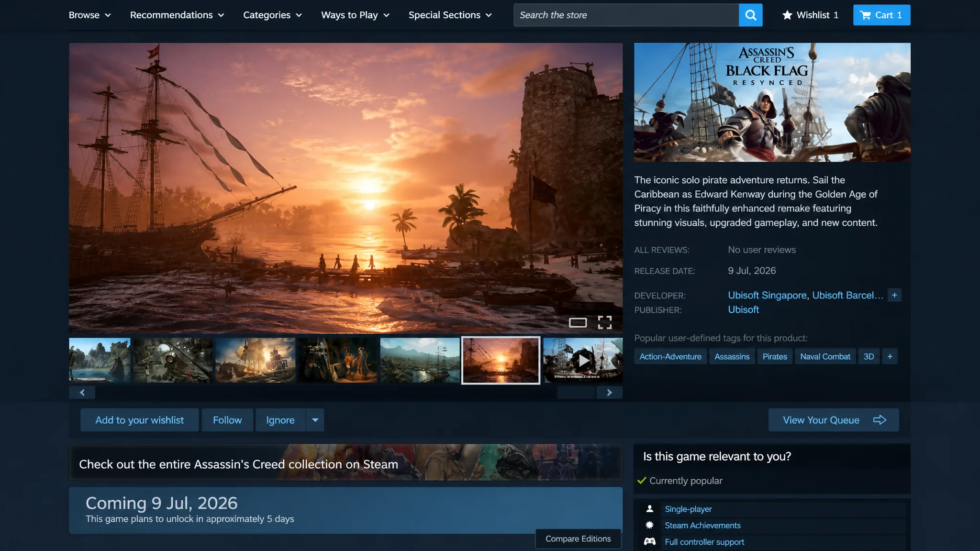980x551 pixels.
Task: Open the Wishlist star link
Action: (810, 15)
